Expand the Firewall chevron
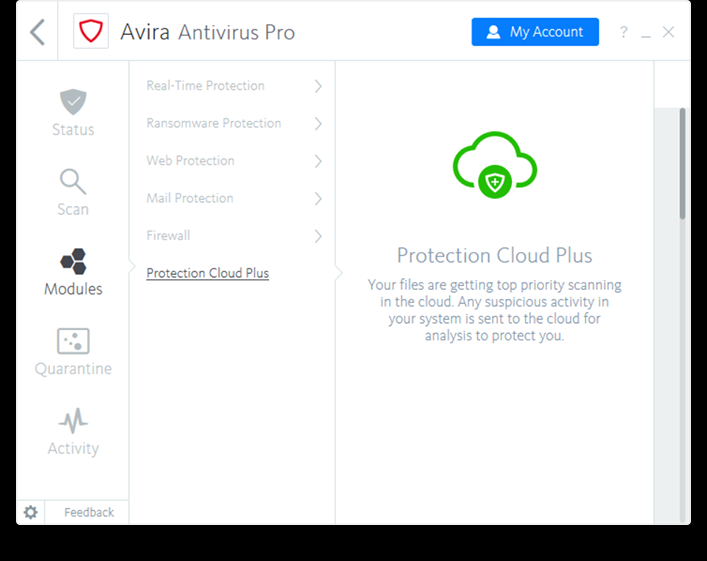 click(x=318, y=236)
